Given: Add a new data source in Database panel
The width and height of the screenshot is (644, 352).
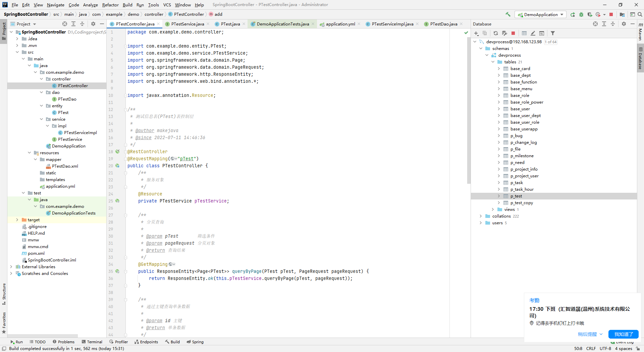Looking at the screenshot, I should coord(476,33).
